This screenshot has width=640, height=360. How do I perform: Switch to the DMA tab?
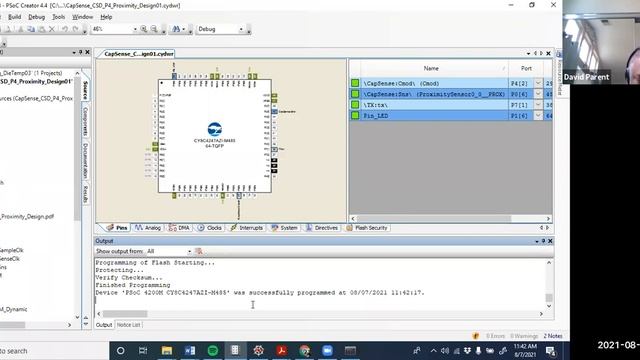coord(179,228)
